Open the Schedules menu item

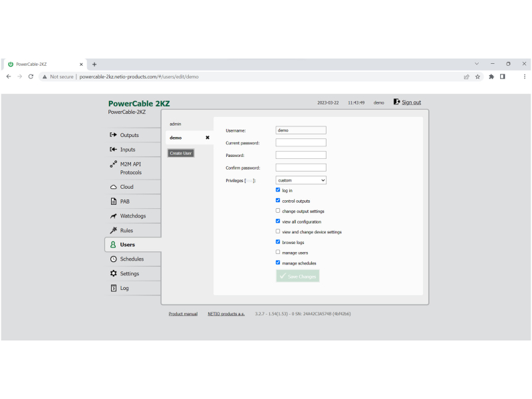pyautogui.click(x=133, y=259)
